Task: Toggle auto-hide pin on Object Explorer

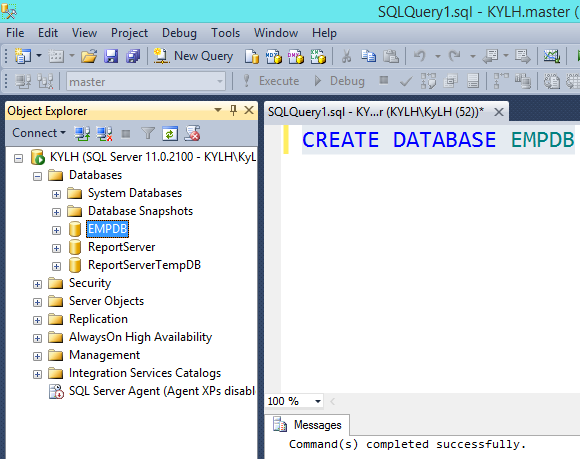Action: pos(233,110)
